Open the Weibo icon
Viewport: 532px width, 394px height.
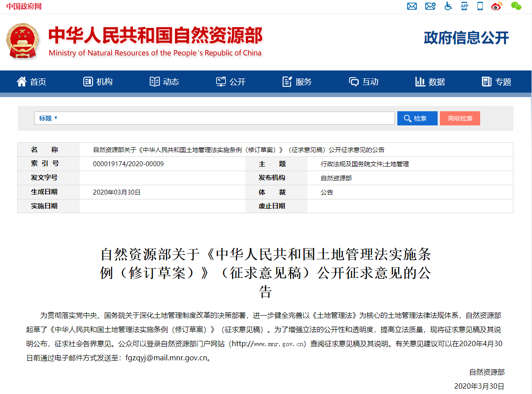(497, 6)
